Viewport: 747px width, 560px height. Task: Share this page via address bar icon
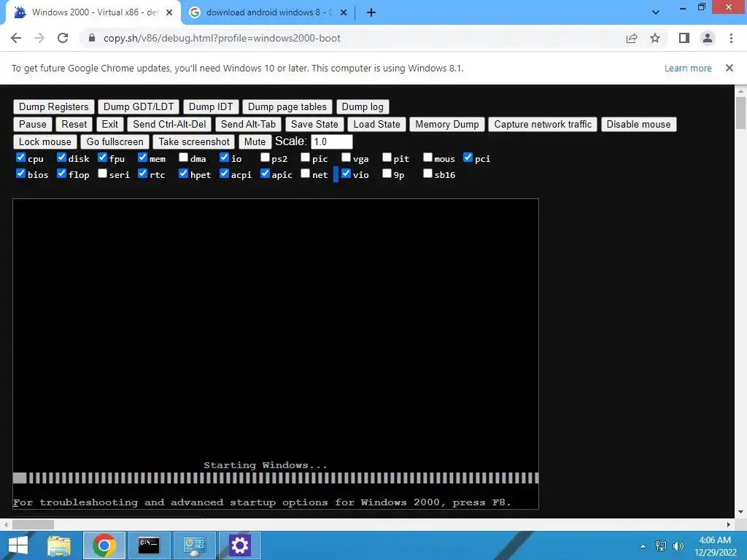[x=632, y=38]
